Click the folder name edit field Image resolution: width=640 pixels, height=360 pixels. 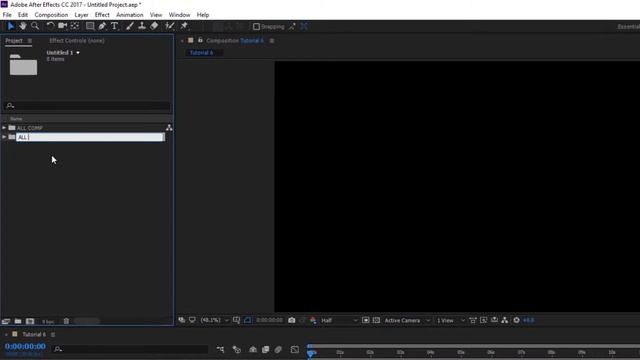(x=90, y=137)
